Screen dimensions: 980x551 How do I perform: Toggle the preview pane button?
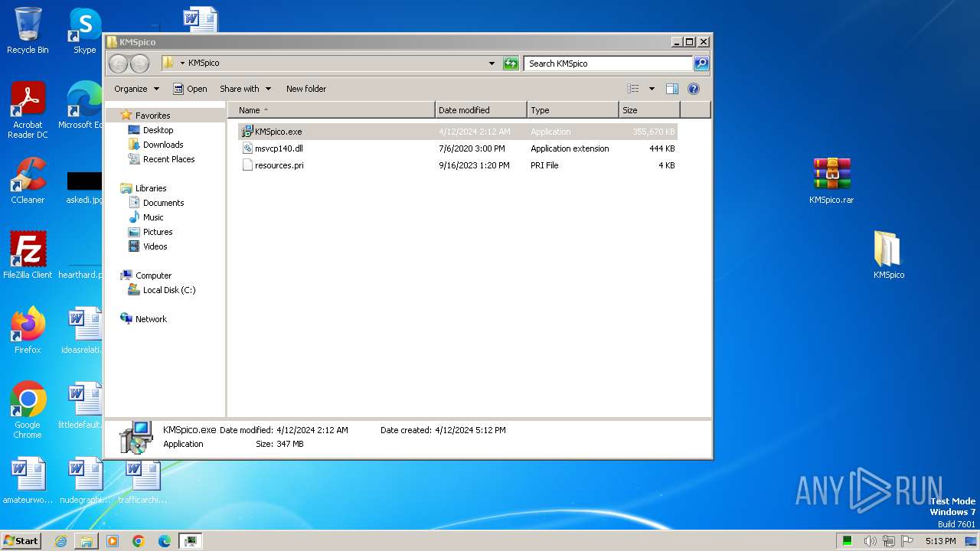point(671,89)
